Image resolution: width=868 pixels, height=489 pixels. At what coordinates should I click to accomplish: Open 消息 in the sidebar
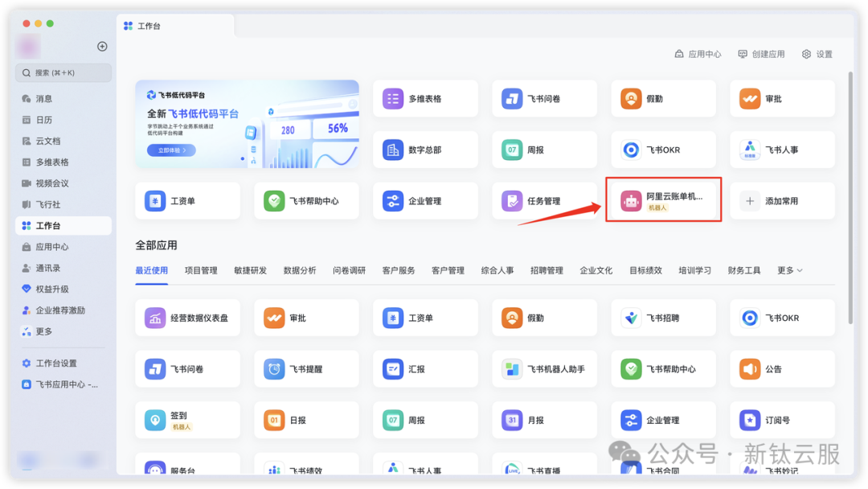63,99
